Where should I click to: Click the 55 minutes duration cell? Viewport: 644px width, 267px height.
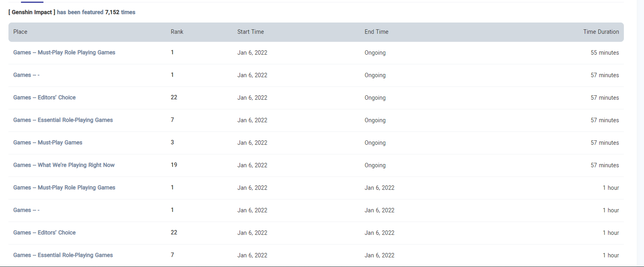tap(605, 53)
